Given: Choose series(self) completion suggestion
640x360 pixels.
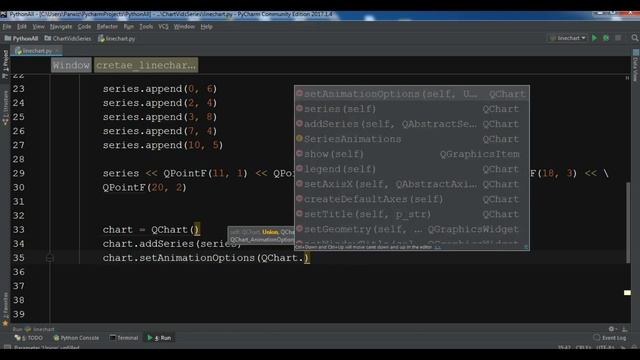Looking at the screenshot, I should (412, 109).
